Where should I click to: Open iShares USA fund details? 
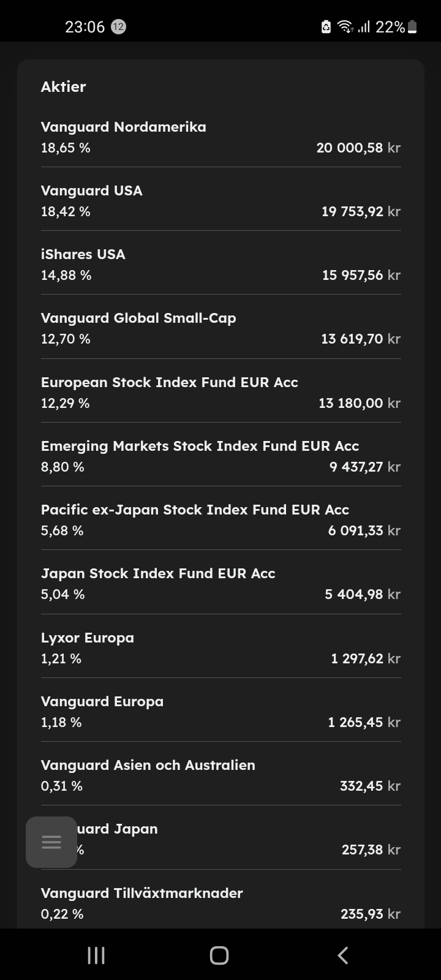coord(221,265)
